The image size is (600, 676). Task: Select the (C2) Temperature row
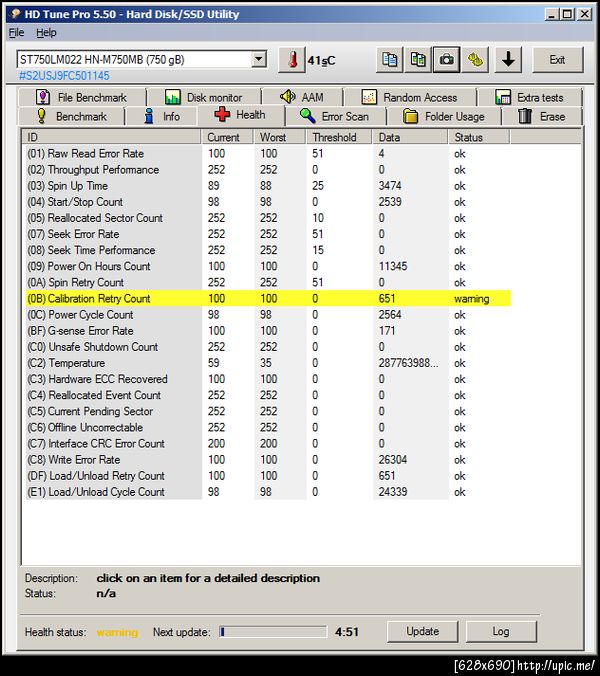(x=268, y=363)
